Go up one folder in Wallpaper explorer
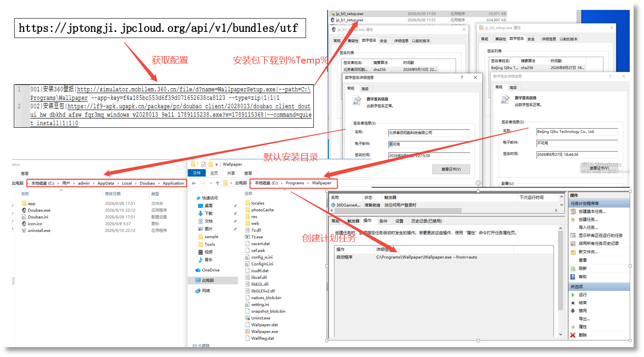This screenshot has width=644, height=357. point(218,183)
